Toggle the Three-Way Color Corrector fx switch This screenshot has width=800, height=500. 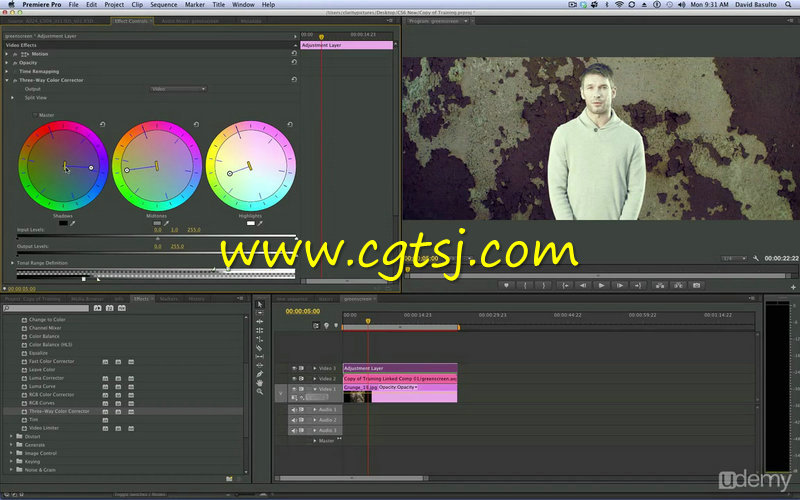coord(15,80)
